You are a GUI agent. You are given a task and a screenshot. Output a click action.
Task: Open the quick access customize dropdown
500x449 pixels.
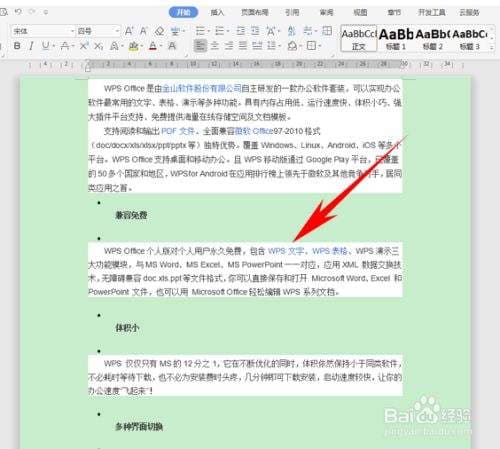[46, 12]
